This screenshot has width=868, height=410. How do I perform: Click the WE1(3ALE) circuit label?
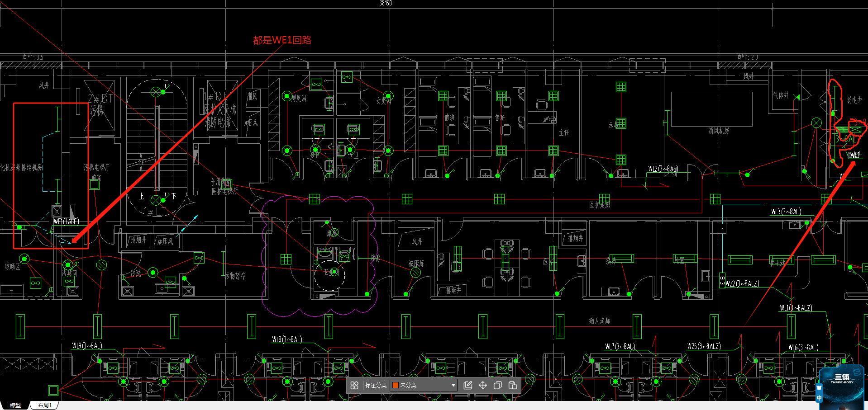pos(66,221)
